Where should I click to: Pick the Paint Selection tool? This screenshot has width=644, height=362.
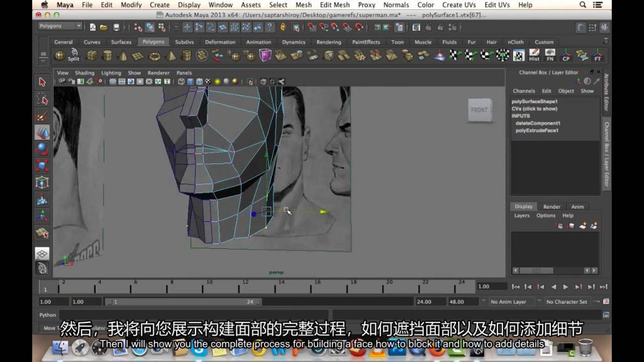(42, 116)
